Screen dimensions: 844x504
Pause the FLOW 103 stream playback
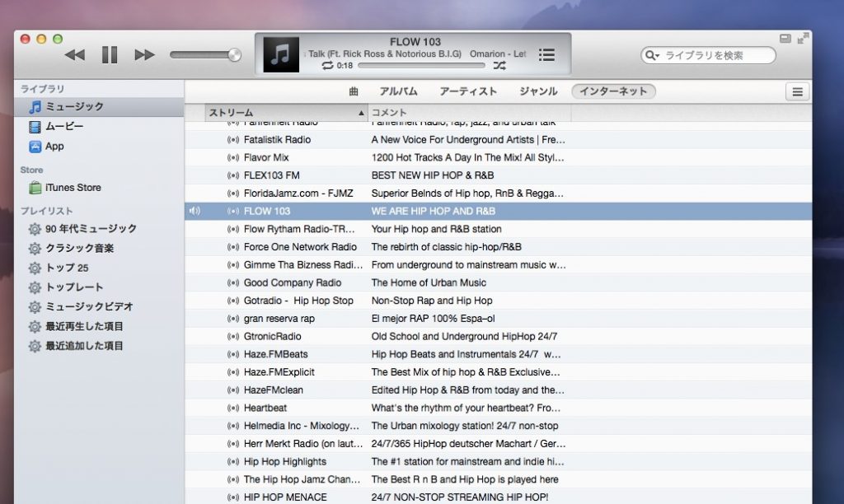coord(110,54)
